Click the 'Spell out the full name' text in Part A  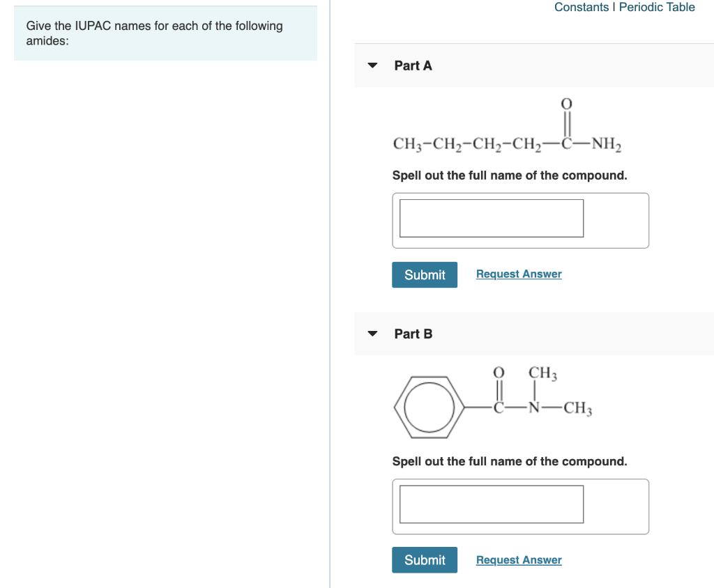510,175
